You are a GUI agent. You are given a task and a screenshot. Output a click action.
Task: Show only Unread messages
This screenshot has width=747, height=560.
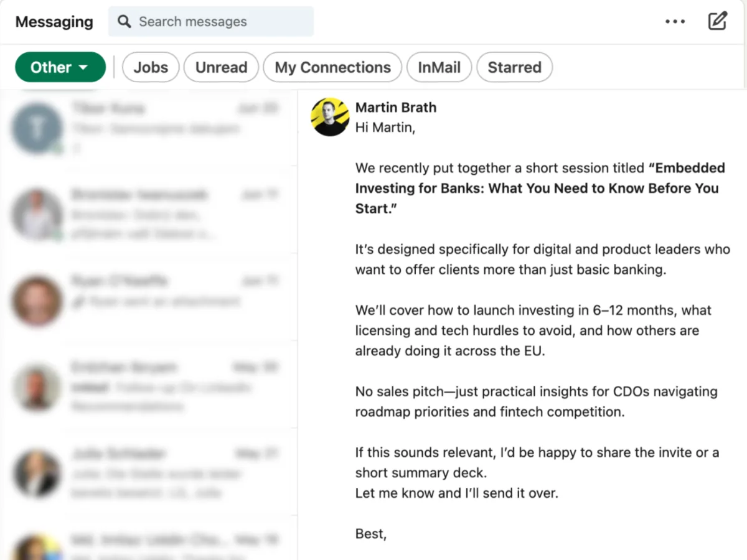[x=221, y=67]
